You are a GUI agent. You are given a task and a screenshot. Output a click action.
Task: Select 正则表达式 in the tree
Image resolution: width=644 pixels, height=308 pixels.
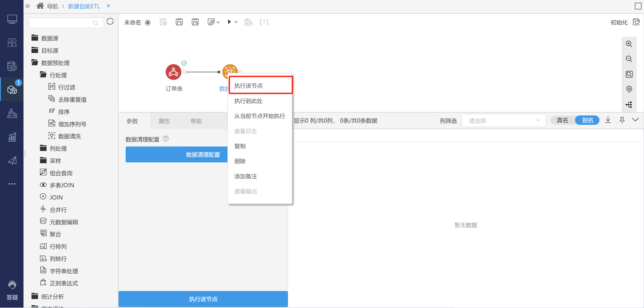59,283
